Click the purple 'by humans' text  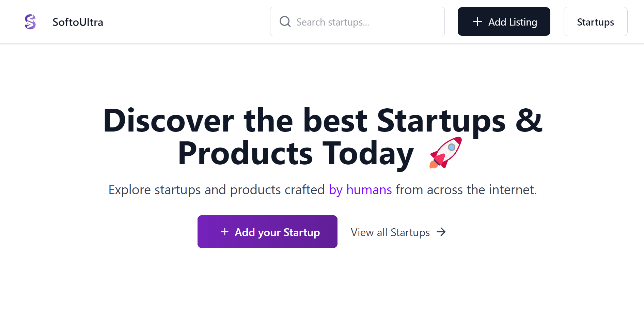click(360, 190)
